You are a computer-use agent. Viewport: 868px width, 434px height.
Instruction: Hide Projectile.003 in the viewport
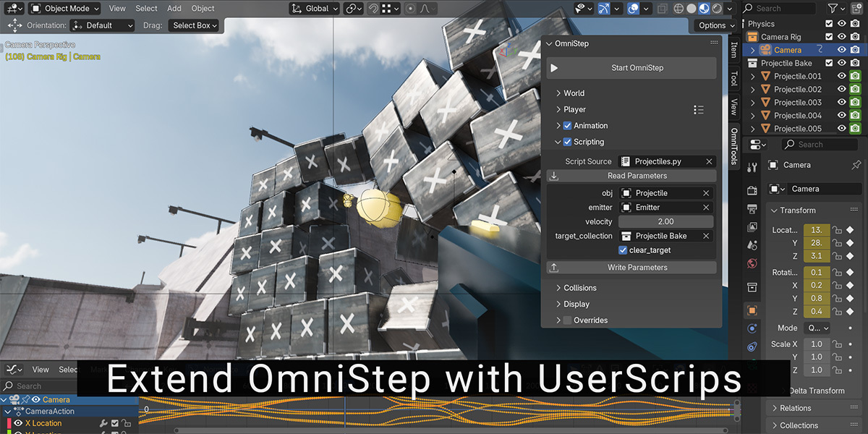(x=841, y=103)
